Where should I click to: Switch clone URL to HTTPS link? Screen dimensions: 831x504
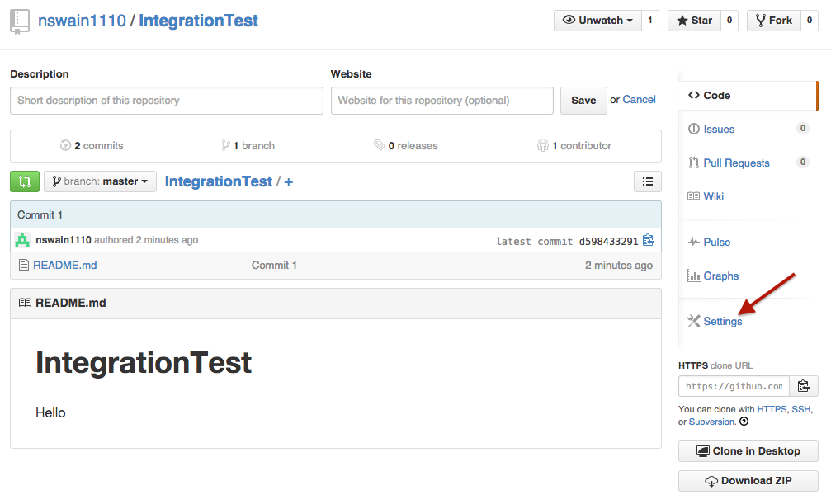(772, 409)
